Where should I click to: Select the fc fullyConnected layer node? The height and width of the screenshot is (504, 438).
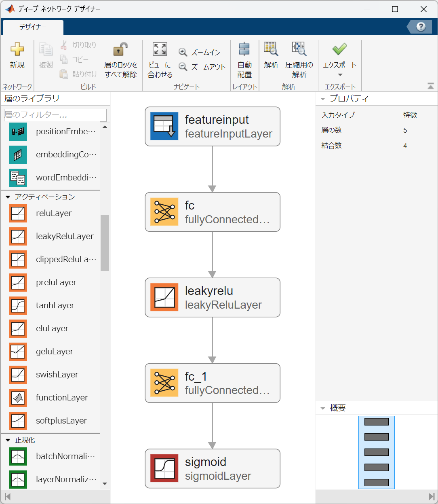[x=213, y=212]
